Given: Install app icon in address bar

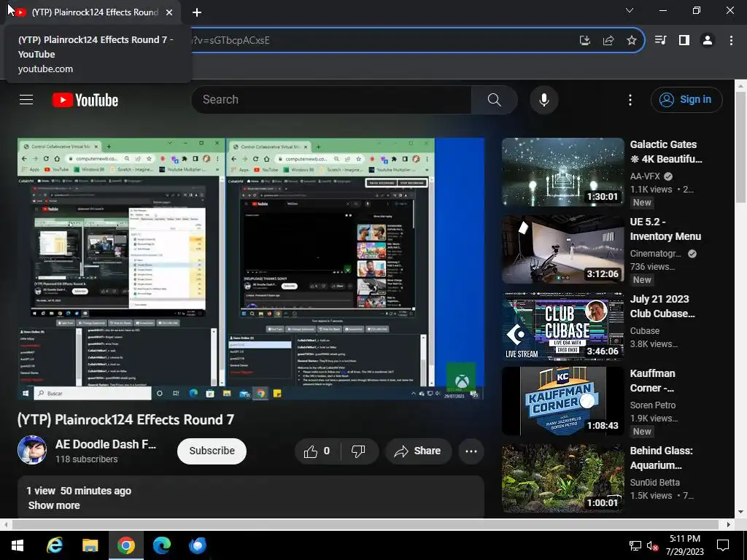Looking at the screenshot, I should (x=584, y=41).
